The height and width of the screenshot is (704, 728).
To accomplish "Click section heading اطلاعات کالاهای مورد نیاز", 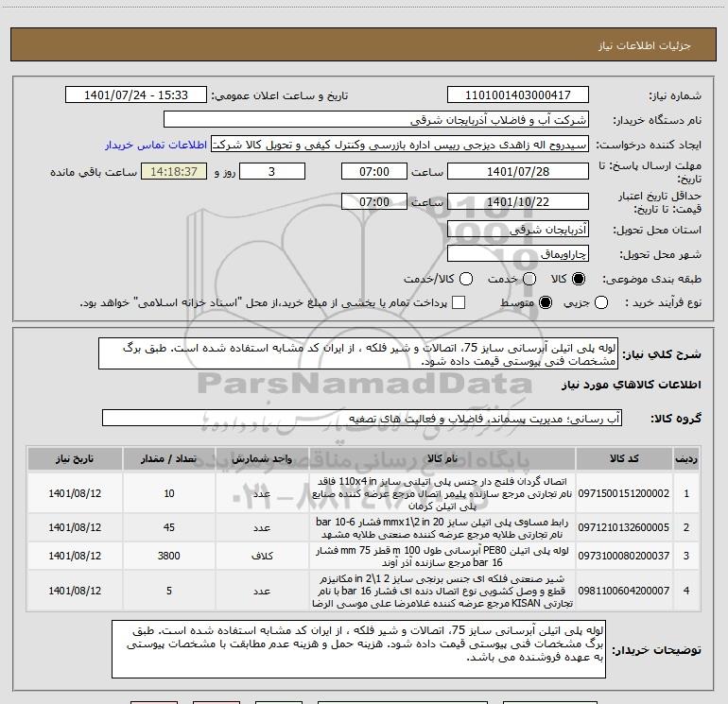I will (632, 385).
